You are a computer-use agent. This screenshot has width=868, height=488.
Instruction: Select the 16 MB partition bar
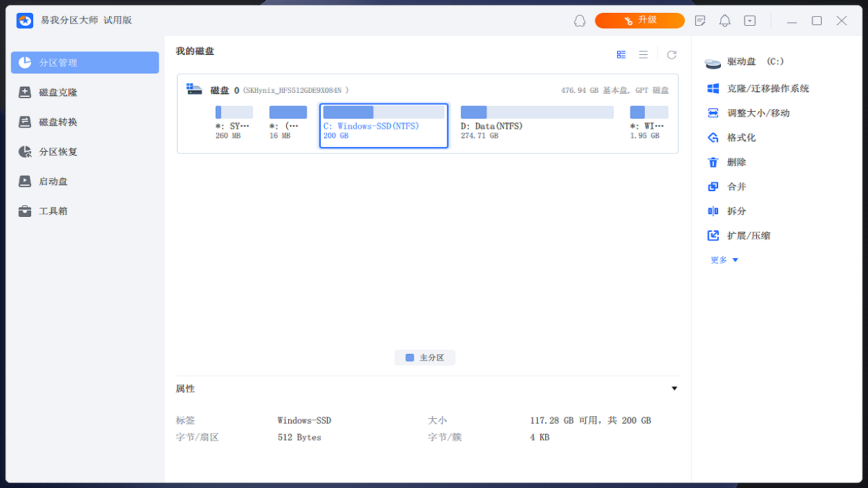pyautogui.click(x=288, y=113)
